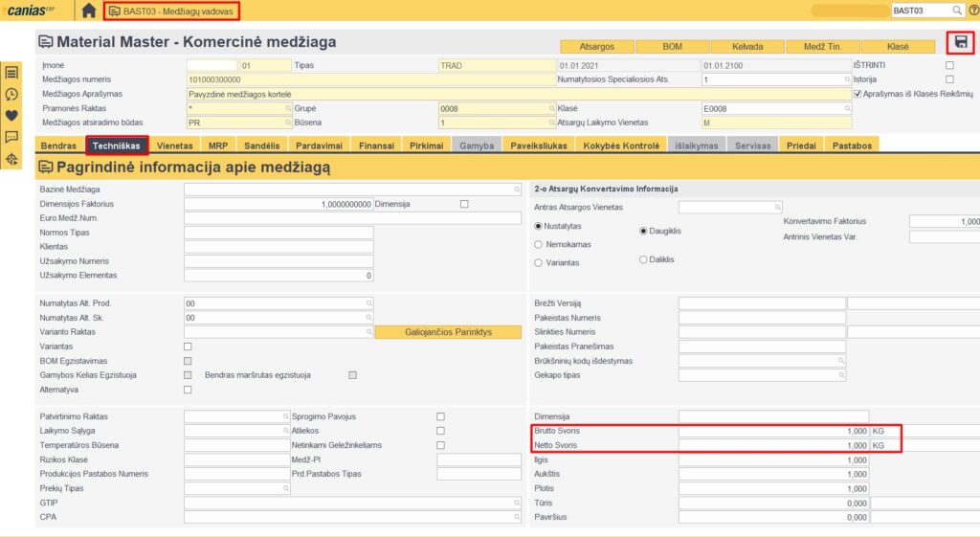The width and height of the screenshot is (980, 537).
Task: Click the Atsargos button
Action: [596, 46]
